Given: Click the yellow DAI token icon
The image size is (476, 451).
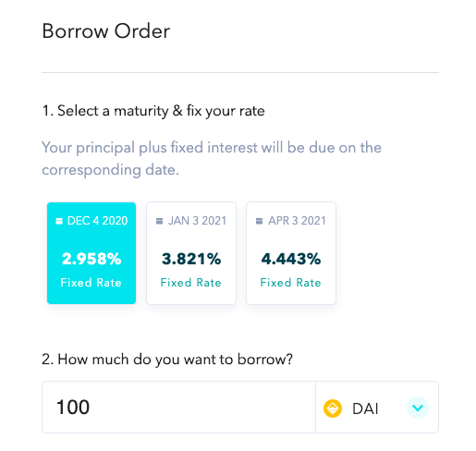Looking at the screenshot, I should click(x=333, y=408).
